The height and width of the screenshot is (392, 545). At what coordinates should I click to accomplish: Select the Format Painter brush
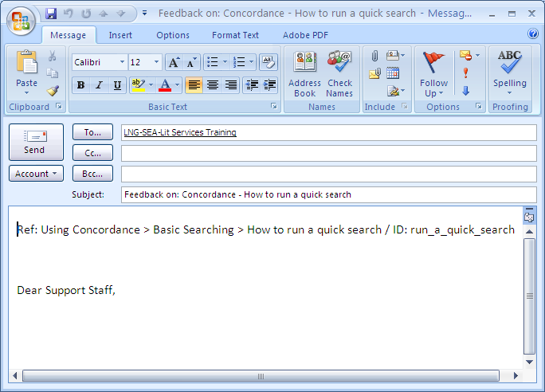[53, 90]
